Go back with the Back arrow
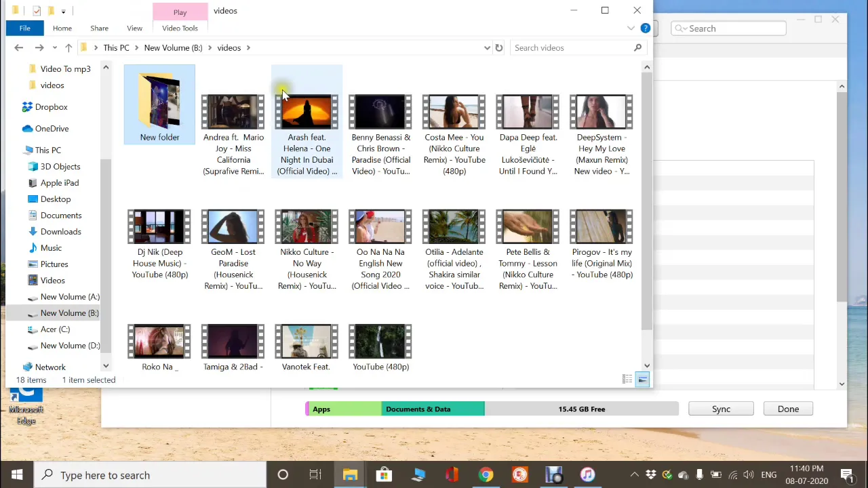Image resolution: width=868 pixels, height=488 pixels. 19,47
